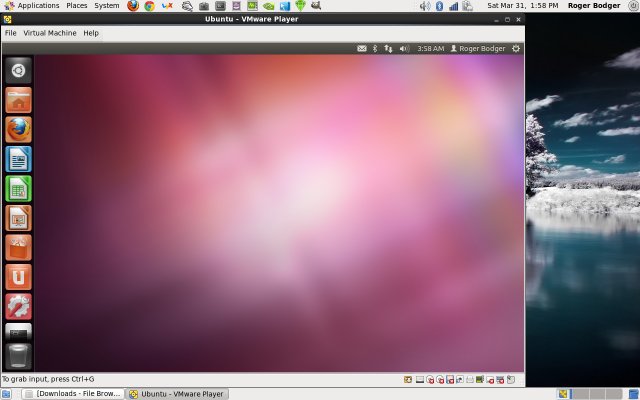The width and height of the screenshot is (640, 400).
Task: Click the guest Bluetooth indicator
Action: click(x=375, y=49)
